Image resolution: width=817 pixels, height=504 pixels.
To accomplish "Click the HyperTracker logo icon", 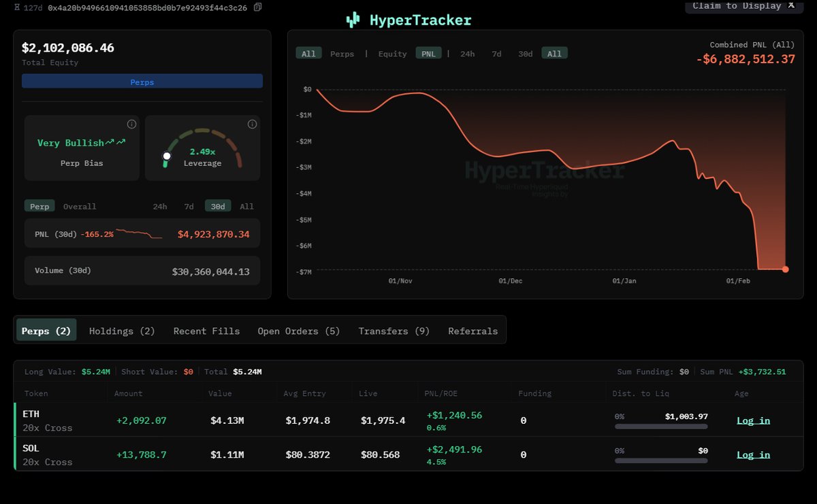I will 353,20.
